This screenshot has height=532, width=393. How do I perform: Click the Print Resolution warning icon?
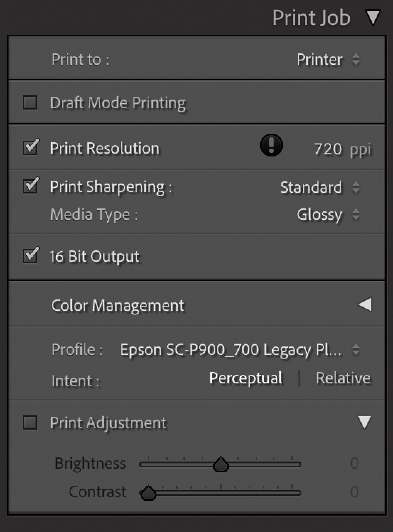[x=271, y=145]
